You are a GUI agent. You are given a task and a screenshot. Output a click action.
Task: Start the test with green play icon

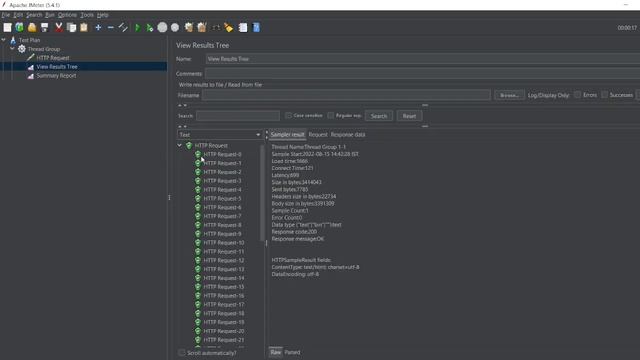click(138, 27)
